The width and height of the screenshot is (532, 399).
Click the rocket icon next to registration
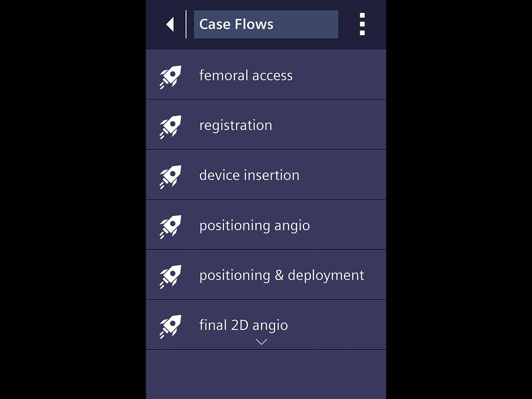pos(171,125)
